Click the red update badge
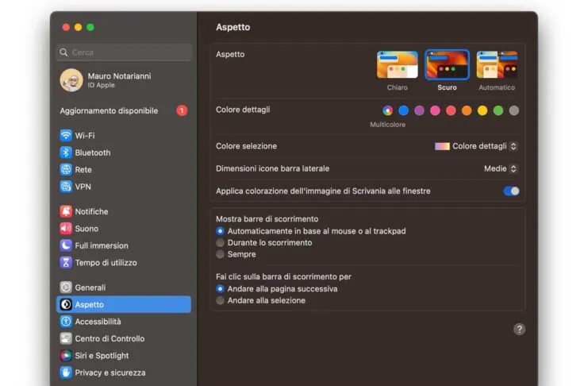Viewport: 588px width, 386px height. 182,110
